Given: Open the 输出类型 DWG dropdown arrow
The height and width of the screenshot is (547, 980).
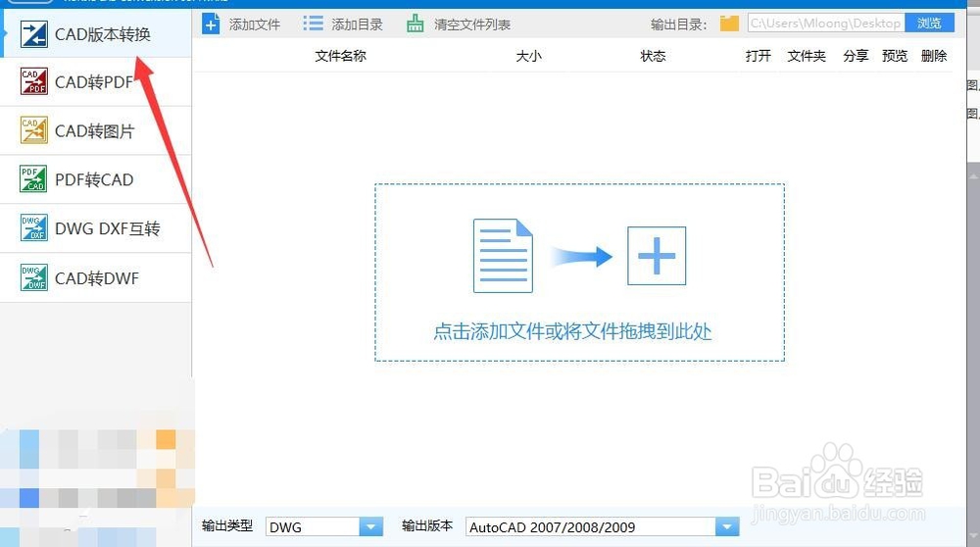Looking at the screenshot, I should click(x=370, y=527).
